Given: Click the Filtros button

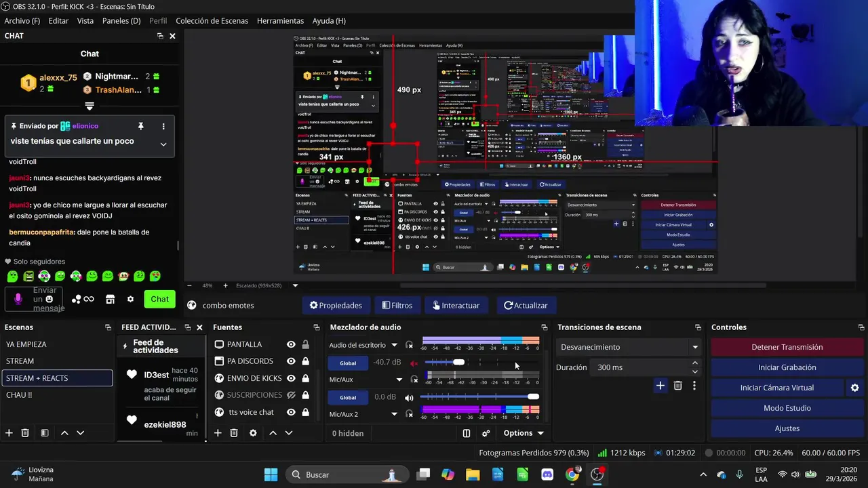Looking at the screenshot, I should coord(397,305).
